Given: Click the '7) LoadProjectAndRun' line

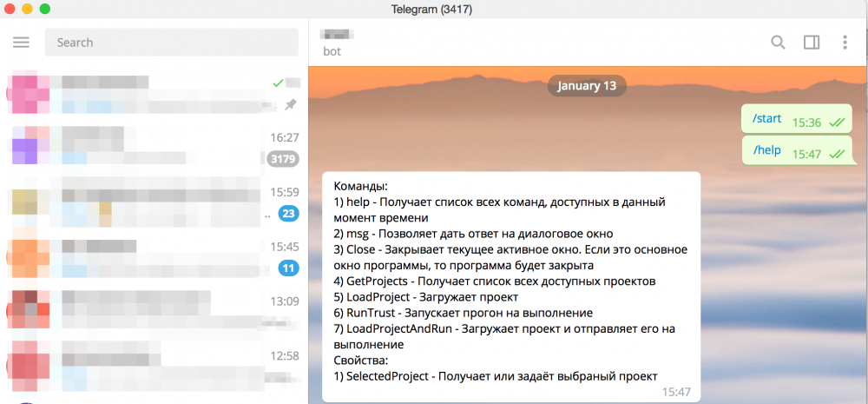Looking at the screenshot, I should point(504,337).
